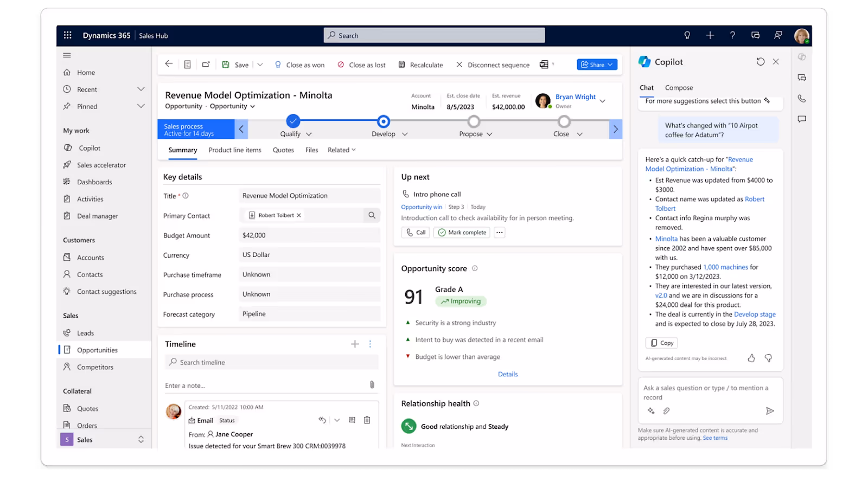Close the Copilot pane
This screenshot has height=488, width=868.
(776, 62)
